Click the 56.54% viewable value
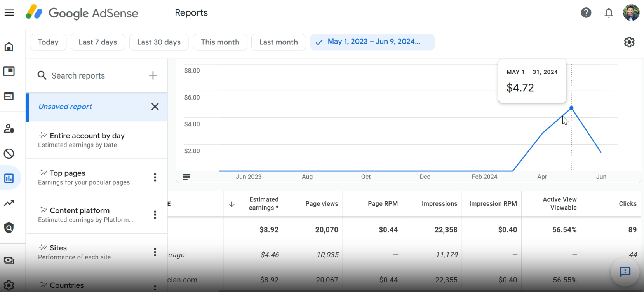This screenshot has height=292, width=644. pyautogui.click(x=564, y=230)
